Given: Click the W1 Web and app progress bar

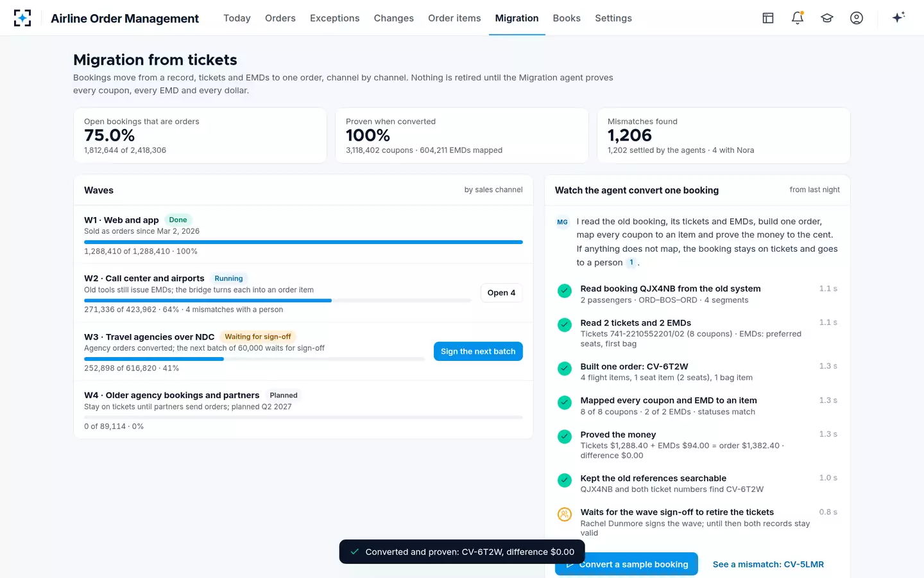Looking at the screenshot, I should point(304,242).
